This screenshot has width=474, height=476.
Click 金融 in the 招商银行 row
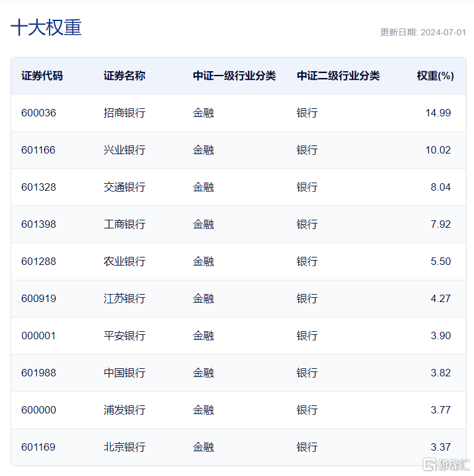[x=204, y=113]
